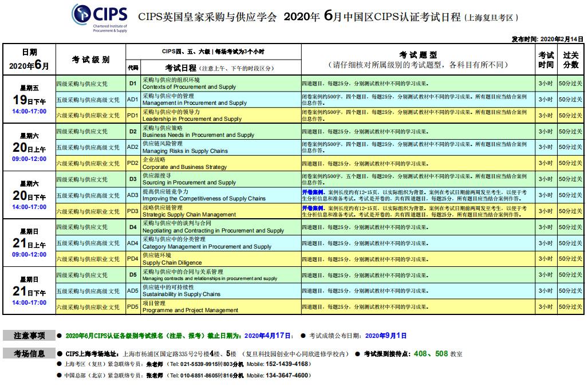Screen dimensions: 588x386
Task: Click 'Managing Risks in Supply Chains'
Action: (186, 151)
